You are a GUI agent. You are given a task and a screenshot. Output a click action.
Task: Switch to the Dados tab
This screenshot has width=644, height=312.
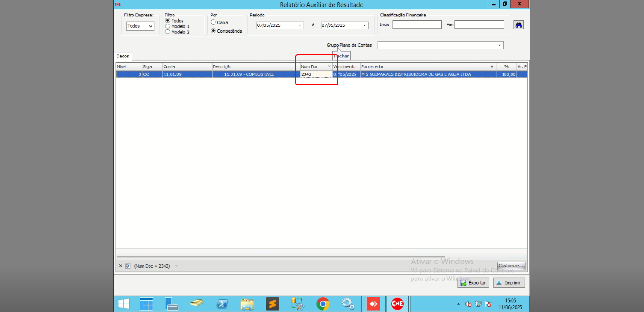[123, 56]
